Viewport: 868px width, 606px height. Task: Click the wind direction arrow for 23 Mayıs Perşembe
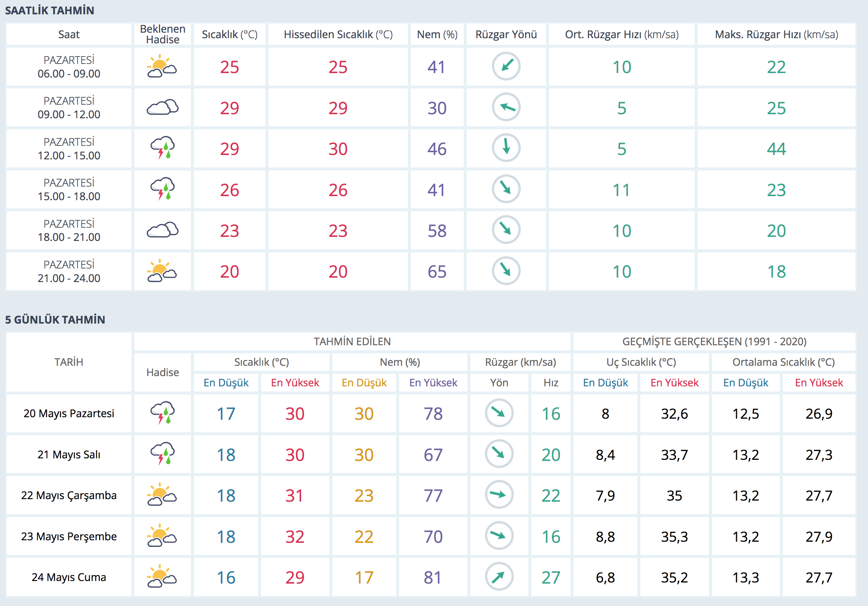499,536
